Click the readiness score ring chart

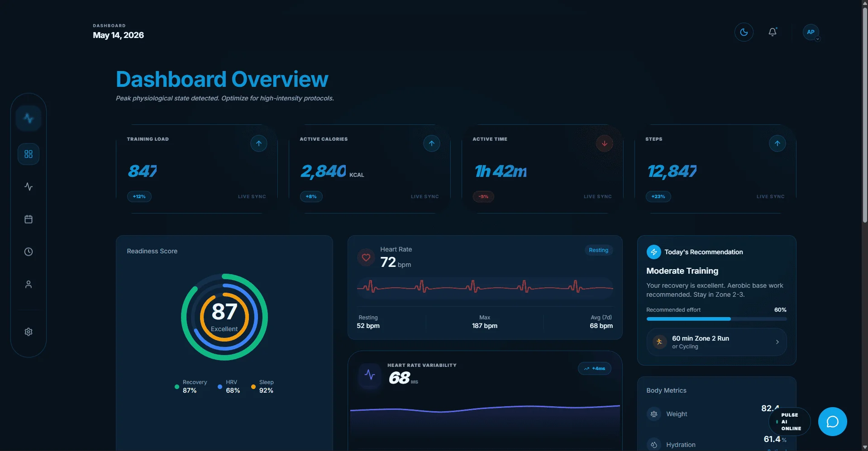pyautogui.click(x=224, y=317)
